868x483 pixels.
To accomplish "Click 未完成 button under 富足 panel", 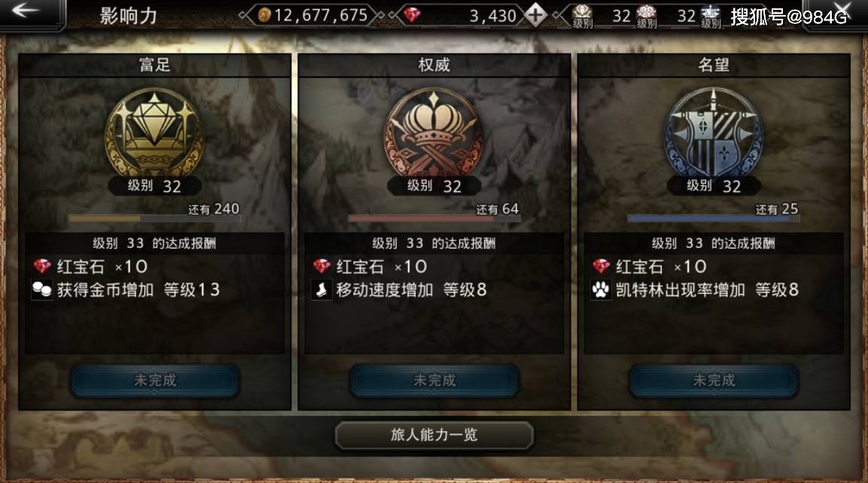I will pos(154,381).
